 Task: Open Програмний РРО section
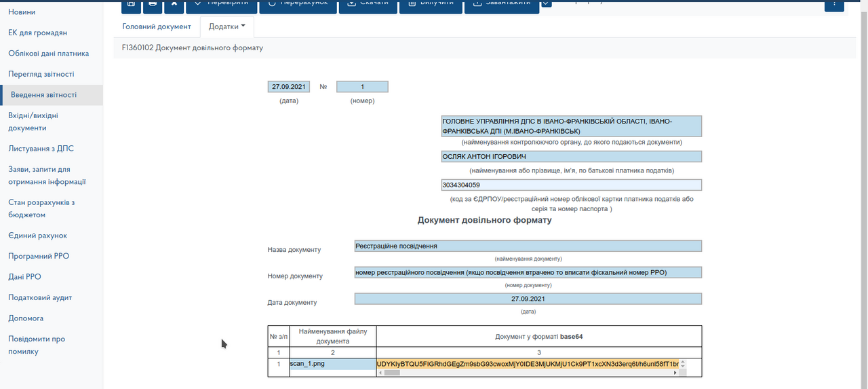click(39, 256)
